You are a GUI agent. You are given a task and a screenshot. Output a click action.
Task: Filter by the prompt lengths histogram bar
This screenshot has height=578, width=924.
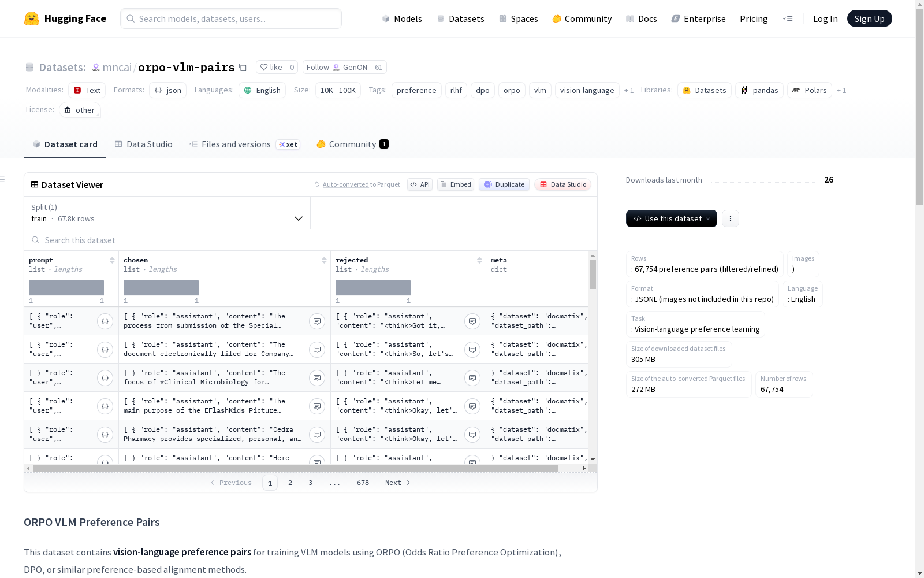[x=66, y=287]
